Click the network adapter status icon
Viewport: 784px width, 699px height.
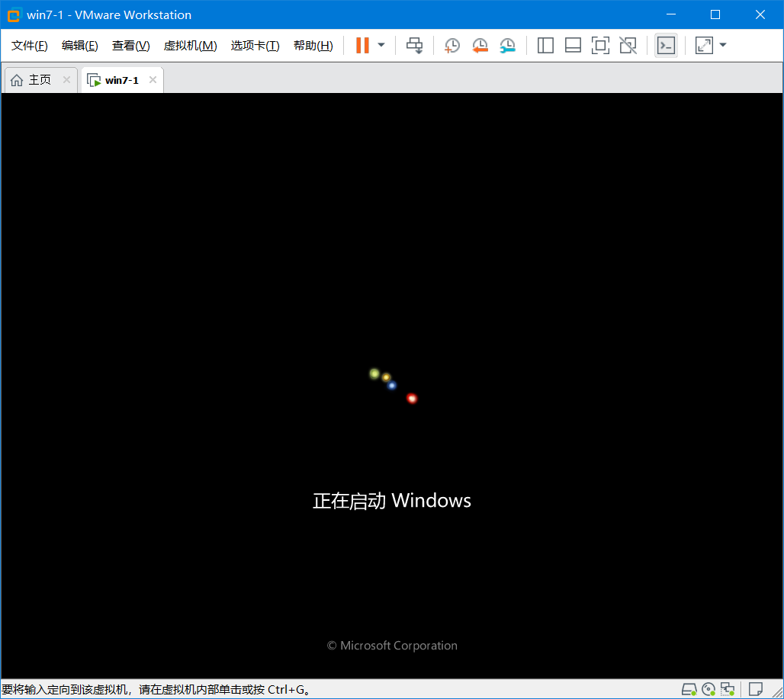click(x=728, y=690)
